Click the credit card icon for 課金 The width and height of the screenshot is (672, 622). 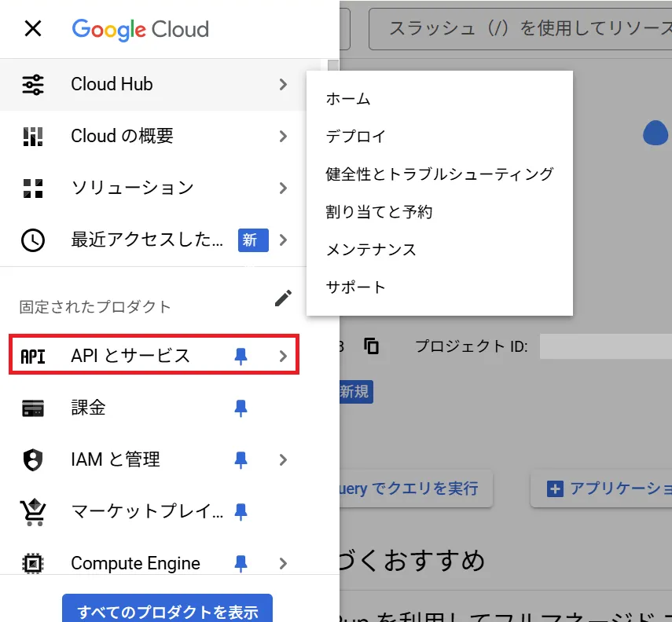click(33, 408)
